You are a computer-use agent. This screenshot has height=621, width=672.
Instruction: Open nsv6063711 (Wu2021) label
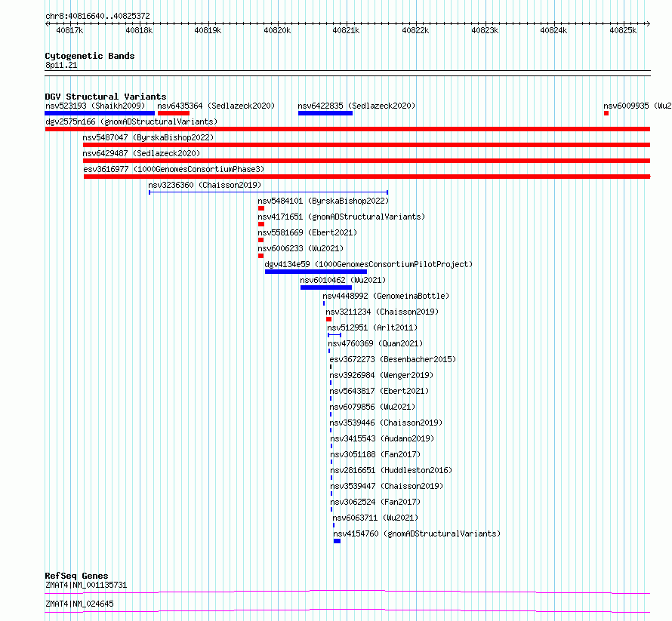click(375, 518)
